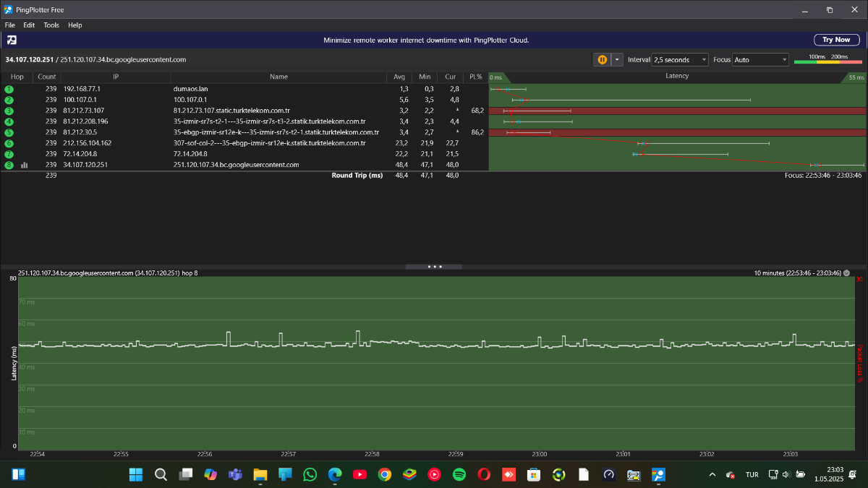Open the Widgets panel on the taskbar
868x488 pixels.
click(x=19, y=475)
